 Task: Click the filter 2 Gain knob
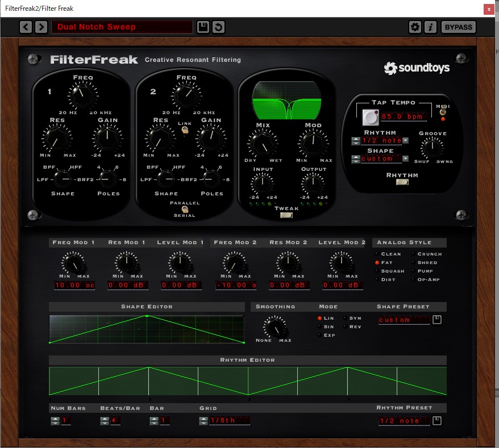coord(211,139)
